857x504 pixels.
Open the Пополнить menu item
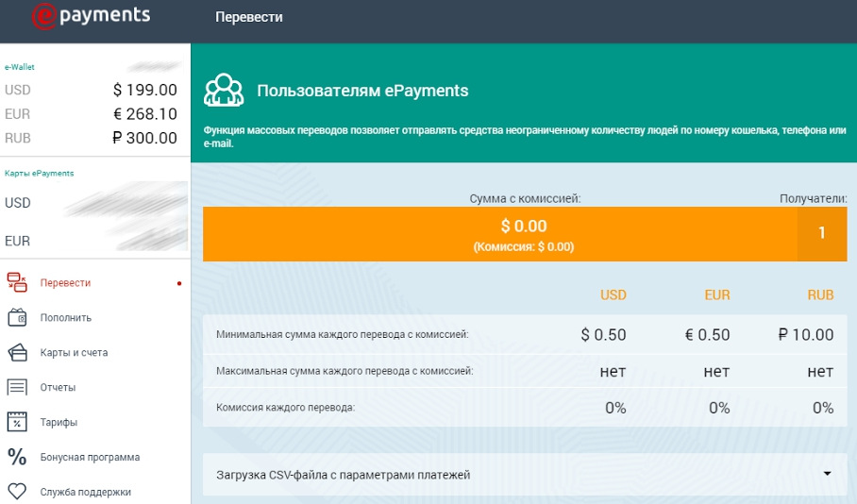(x=65, y=318)
